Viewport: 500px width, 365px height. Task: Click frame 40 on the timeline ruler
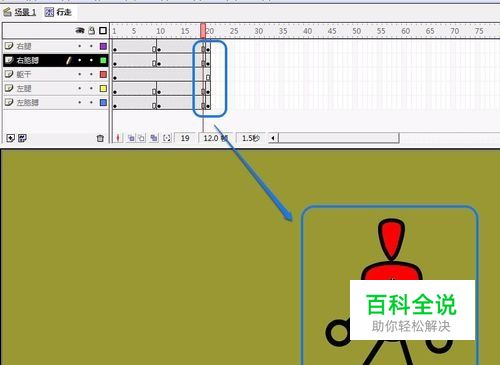(307, 31)
